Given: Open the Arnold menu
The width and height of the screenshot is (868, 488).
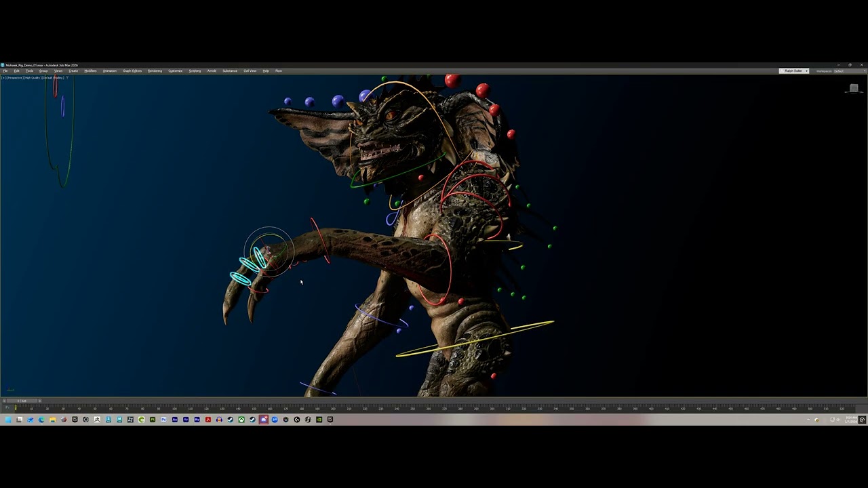Looking at the screenshot, I should (212, 70).
